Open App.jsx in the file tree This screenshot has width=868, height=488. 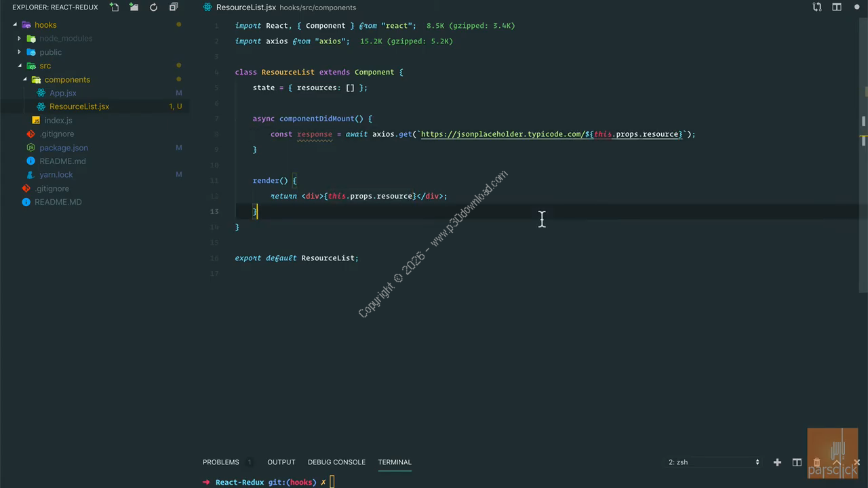[62, 93]
